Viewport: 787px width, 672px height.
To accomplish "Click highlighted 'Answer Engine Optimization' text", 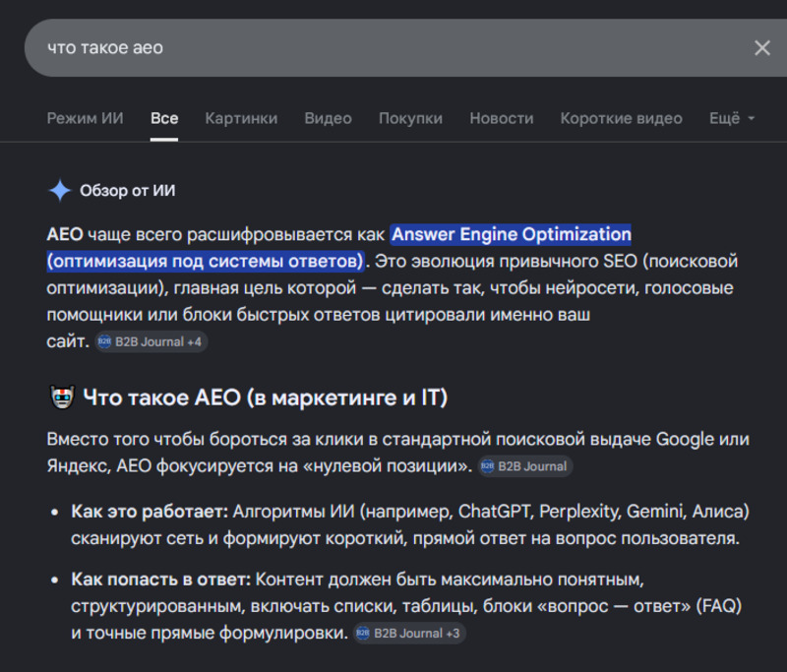I will tap(511, 234).
